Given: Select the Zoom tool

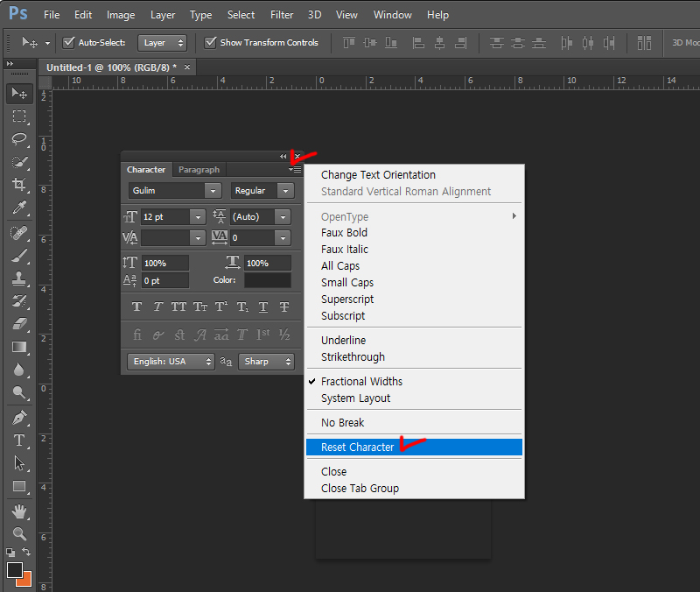Looking at the screenshot, I should 19,533.
